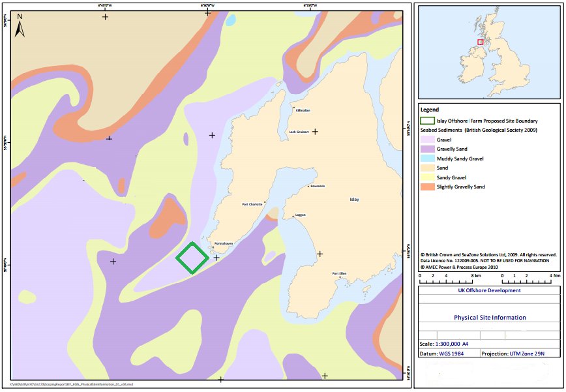Select the Slightly Gravelly Sand swatch
Image resolution: width=566 pixels, height=392 pixels.
(427, 187)
